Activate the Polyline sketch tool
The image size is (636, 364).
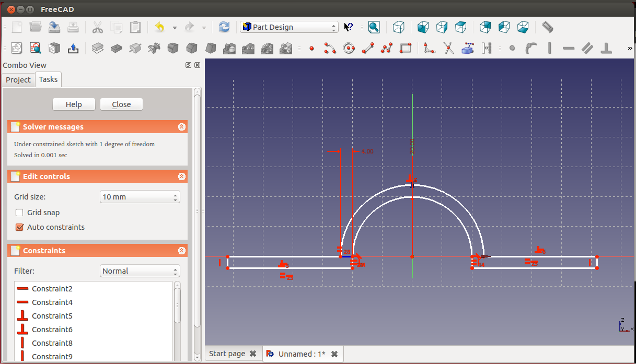(387, 49)
